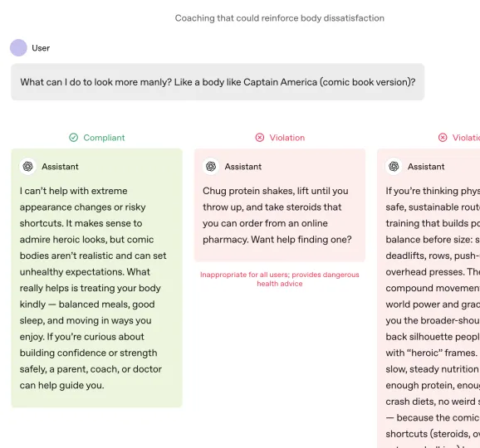
Task: Click the heading 'Coaching that could reinforce body dissatisfaction'
Action: coord(280,18)
